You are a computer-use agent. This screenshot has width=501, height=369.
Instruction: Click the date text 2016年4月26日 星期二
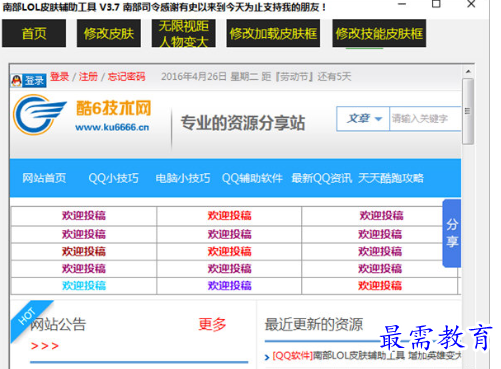click(209, 77)
